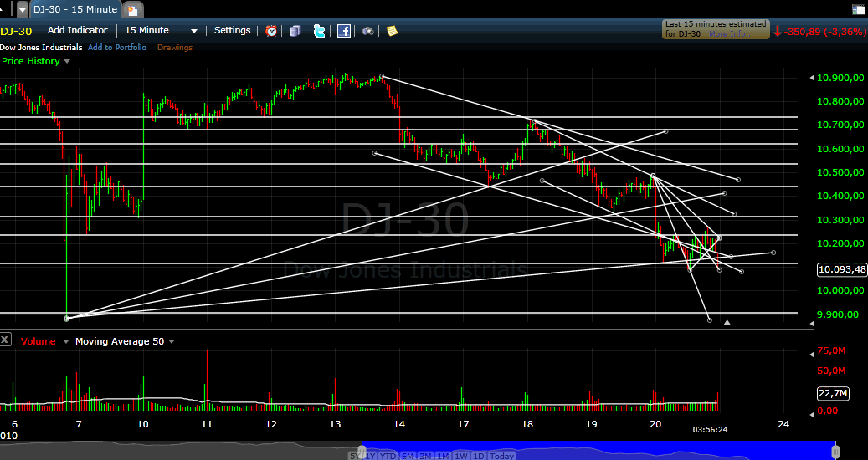Viewport: 868px width, 460px height.
Task: Click the 10.500,00 price axis label
Action: [840, 172]
